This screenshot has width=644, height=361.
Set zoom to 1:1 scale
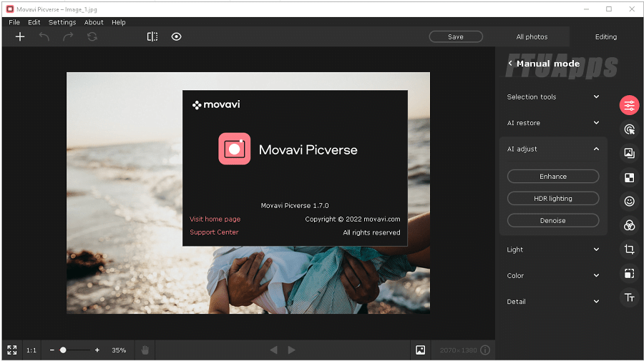tap(31, 350)
